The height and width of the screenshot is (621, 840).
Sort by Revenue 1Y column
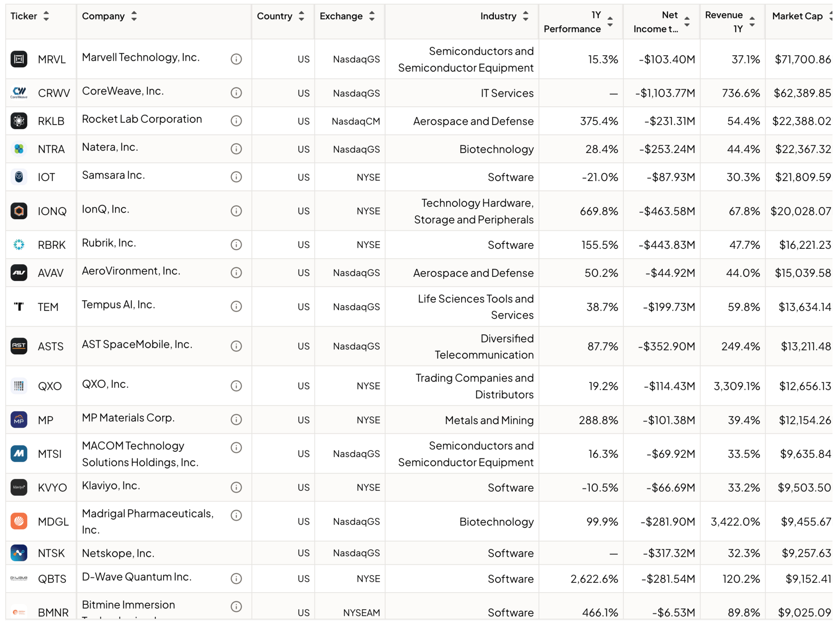(752, 22)
